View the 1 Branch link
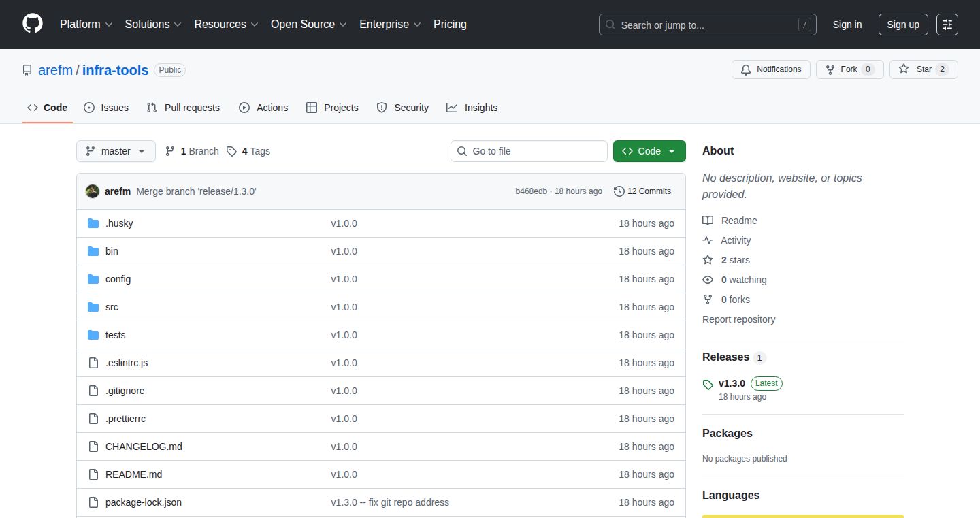Image resolution: width=980 pixels, height=518 pixels. pyautogui.click(x=192, y=151)
